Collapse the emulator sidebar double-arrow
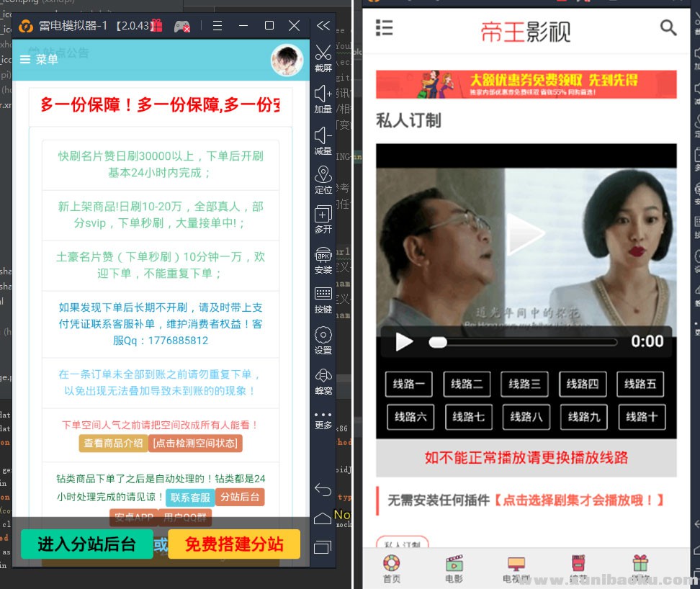The height and width of the screenshot is (589, 700). pyautogui.click(x=323, y=26)
